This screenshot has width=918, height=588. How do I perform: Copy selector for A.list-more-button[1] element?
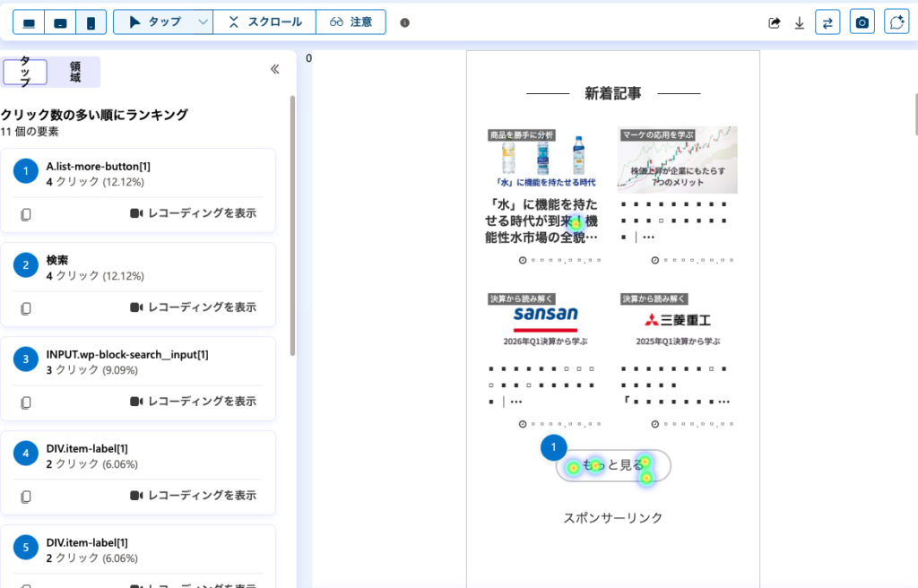point(26,214)
